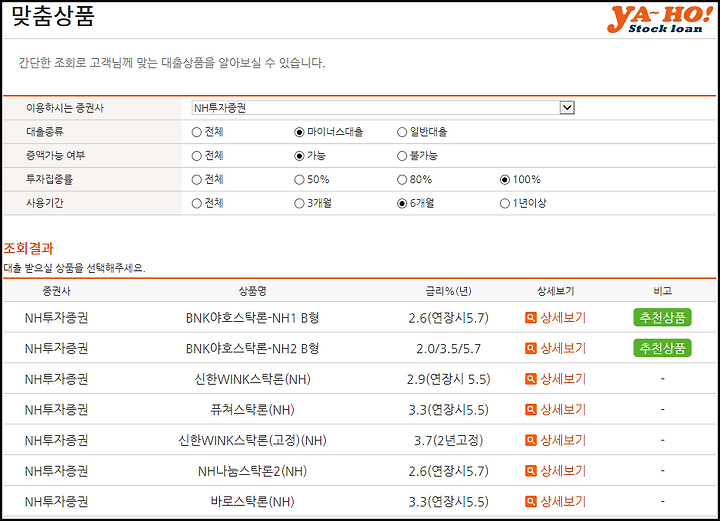Open 상세보기 for 신한WINK스탁론(NH)
The width and height of the screenshot is (720, 521).
pos(563,379)
